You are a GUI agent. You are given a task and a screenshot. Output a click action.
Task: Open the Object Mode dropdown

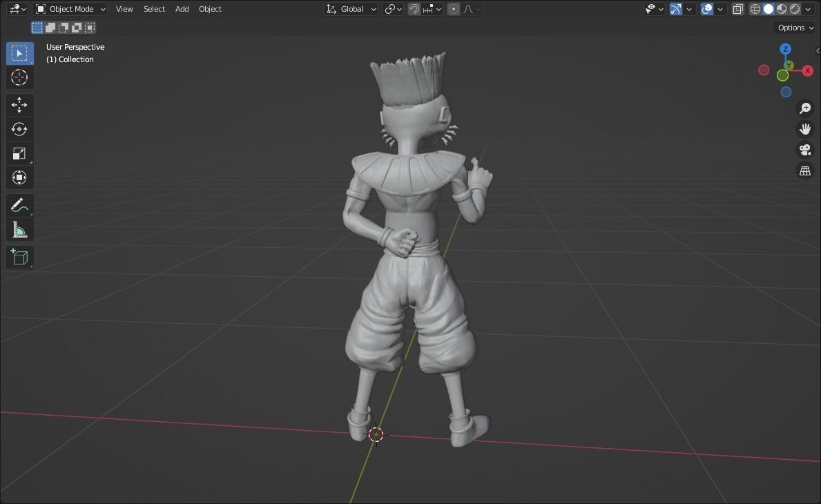pyautogui.click(x=70, y=9)
